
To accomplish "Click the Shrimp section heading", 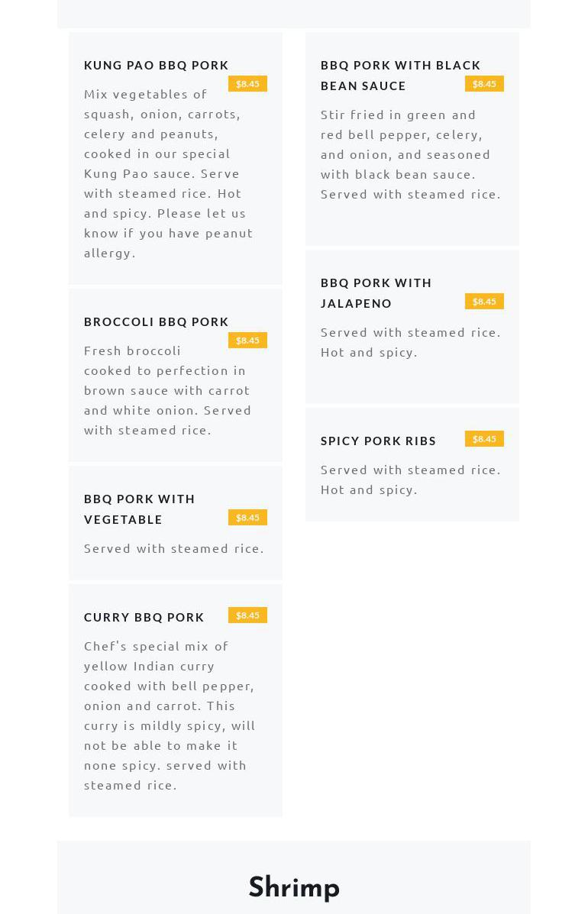I will tap(294, 887).
